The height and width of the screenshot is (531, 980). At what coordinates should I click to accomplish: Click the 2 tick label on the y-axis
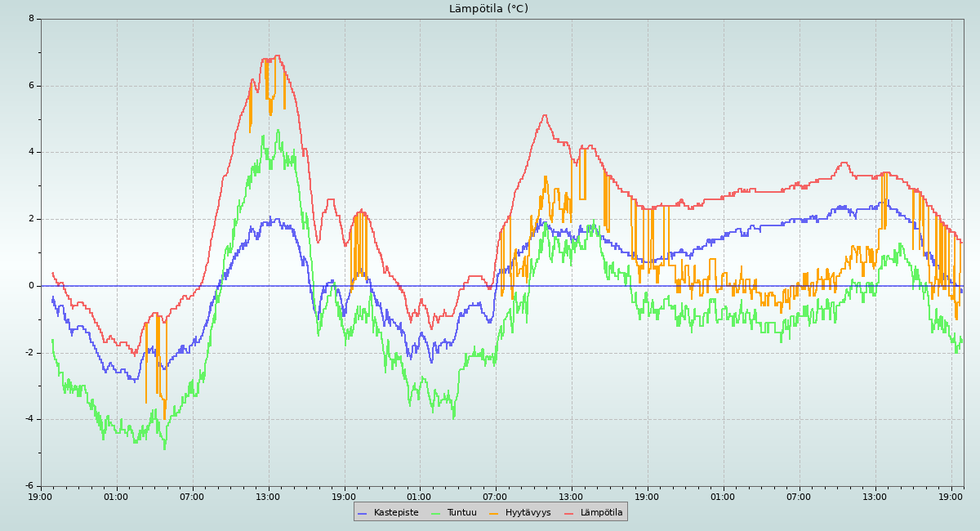coord(31,219)
